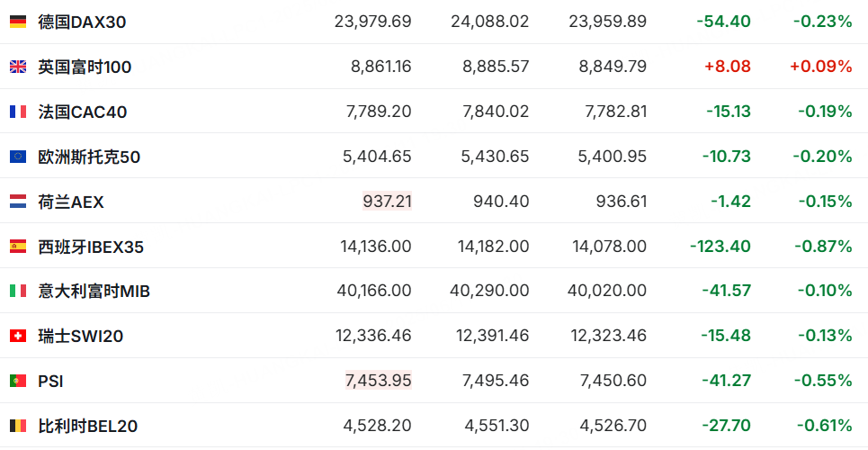The width and height of the screenshot is (868, 450).
Task: Click the Spanish flag icon
Action: coord(18,247)
